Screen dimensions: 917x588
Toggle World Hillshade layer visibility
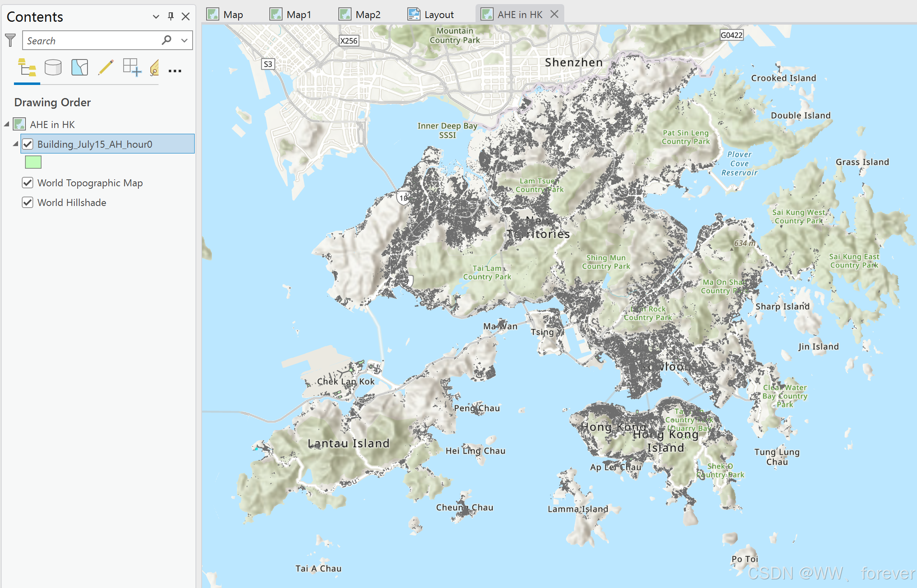(28, 202)
